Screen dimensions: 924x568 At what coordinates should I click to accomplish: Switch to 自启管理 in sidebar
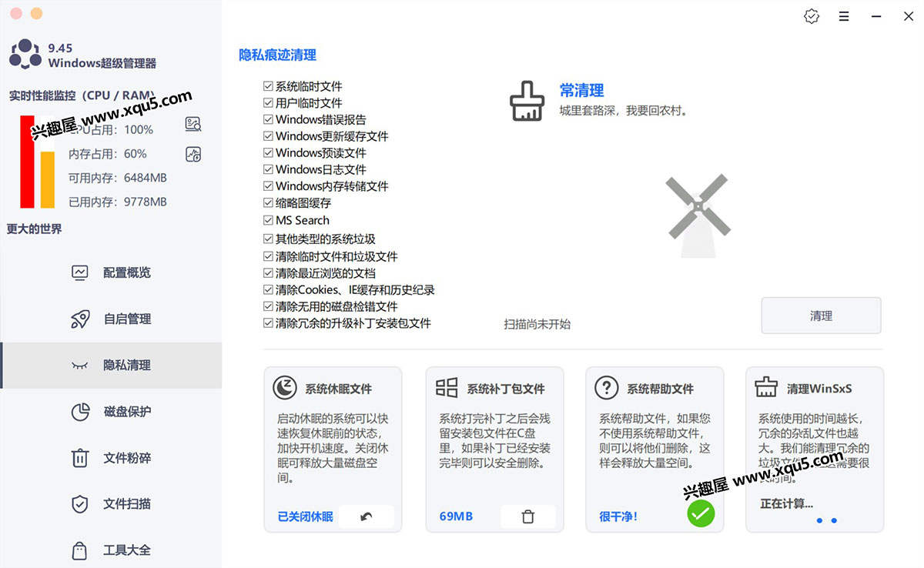111,319
